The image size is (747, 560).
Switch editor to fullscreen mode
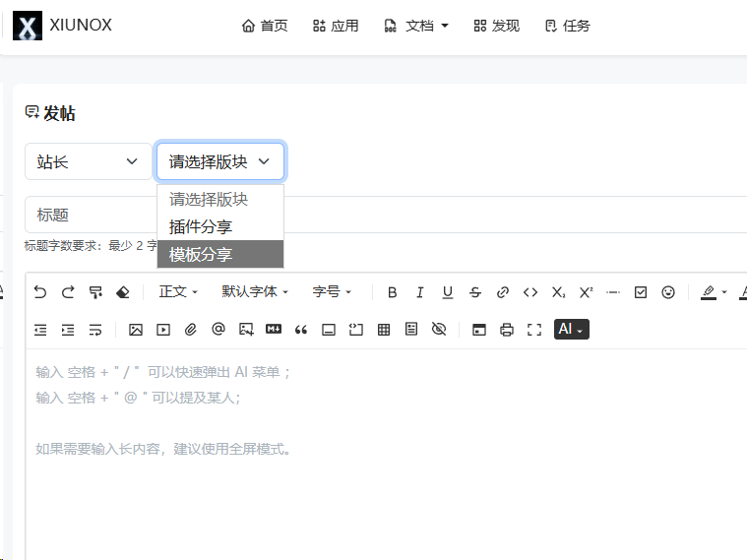point(534,330)
